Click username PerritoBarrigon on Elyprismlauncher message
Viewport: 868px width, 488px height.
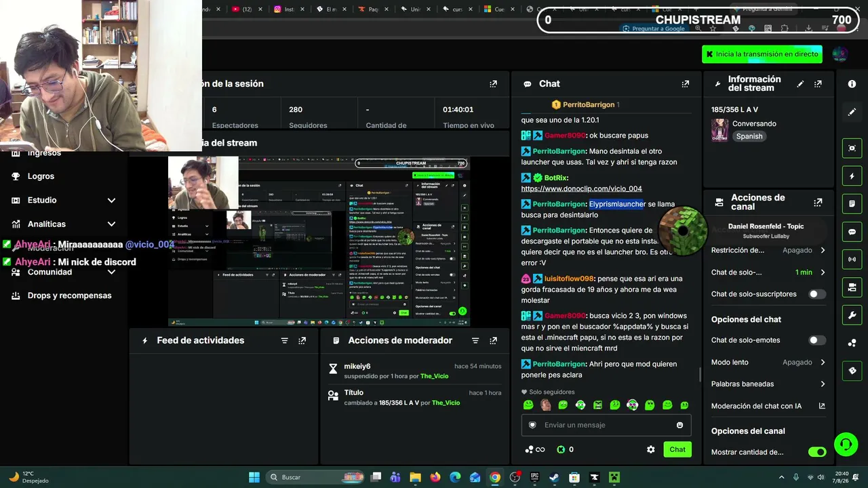pyautogui.click(x=559, y=204)
